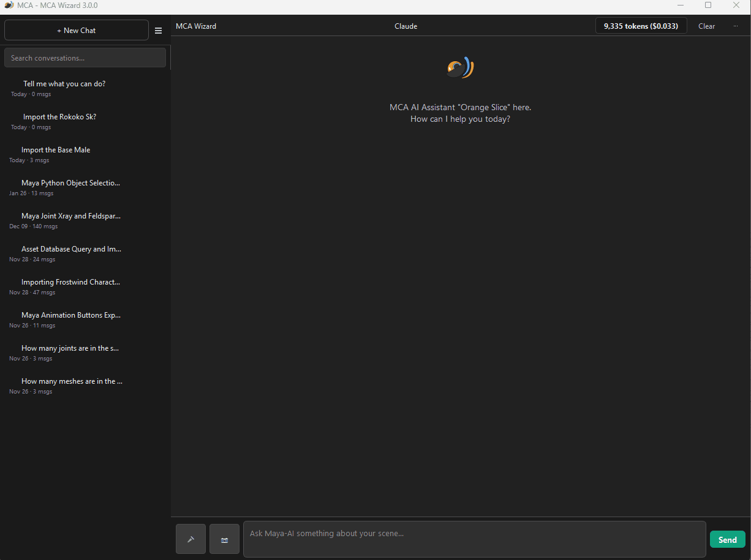
Task: Click the MCA app icon in title bar
Action: 9,6
